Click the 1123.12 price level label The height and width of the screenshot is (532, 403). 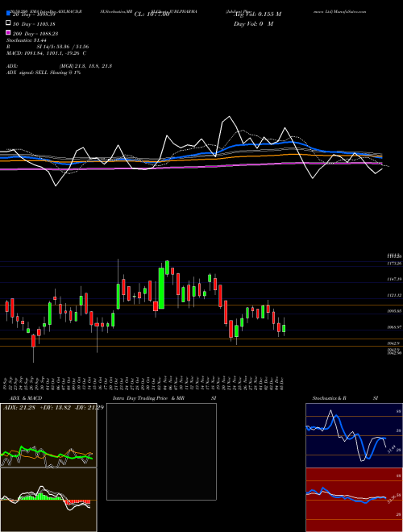point(394,296)
